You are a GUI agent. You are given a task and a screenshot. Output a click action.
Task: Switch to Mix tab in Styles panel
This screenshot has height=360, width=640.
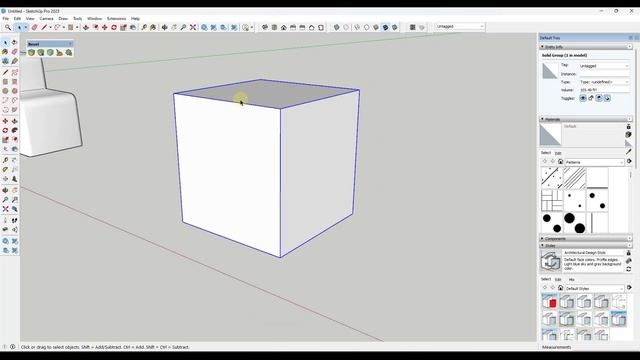(x=571, y=280)
